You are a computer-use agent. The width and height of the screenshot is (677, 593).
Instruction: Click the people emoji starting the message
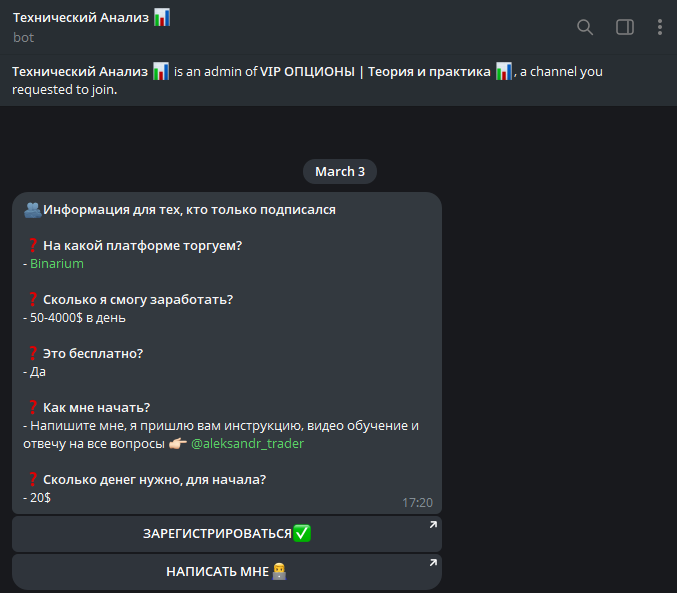32,210
